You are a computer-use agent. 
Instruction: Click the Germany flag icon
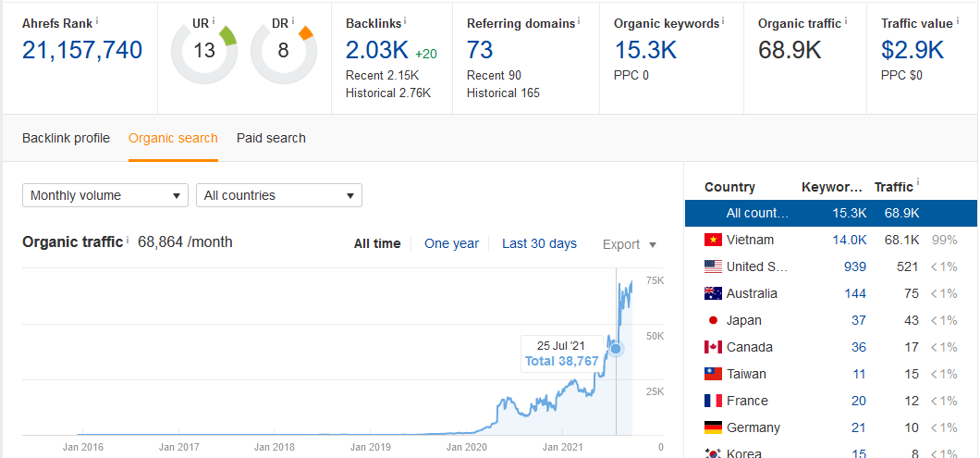(713, 427)
